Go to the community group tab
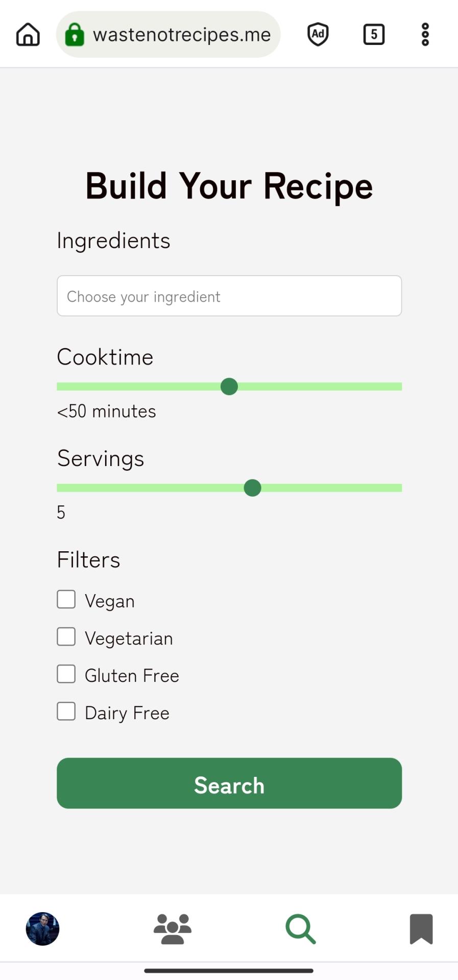 (173, 928)
